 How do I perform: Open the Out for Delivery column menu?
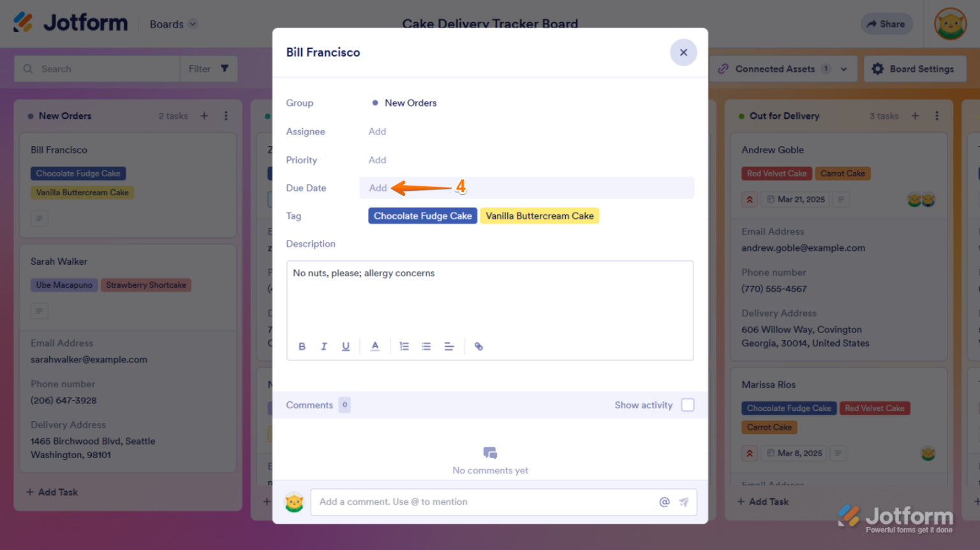(x=937, y=115)
